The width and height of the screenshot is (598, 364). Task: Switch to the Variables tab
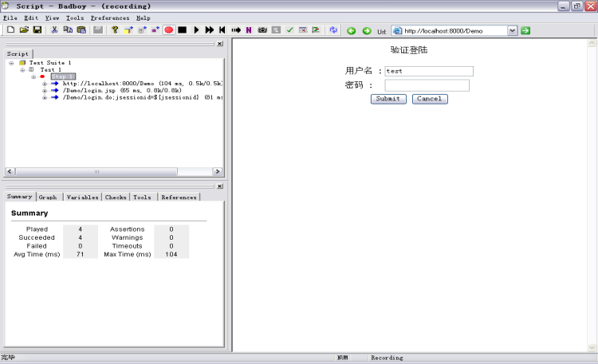click(x=82, y=197)
